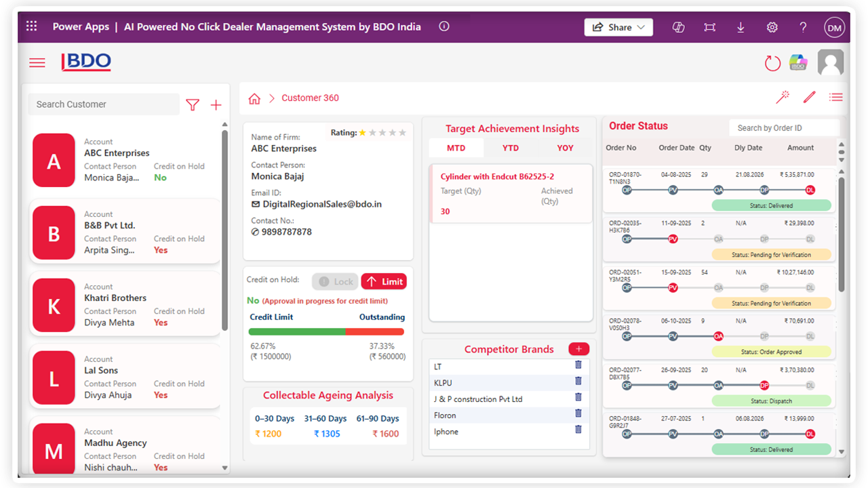The width and height of the screenshot is (868, 488).
Task: Click the Search by Order ID field
Action: tap(784, 128)
